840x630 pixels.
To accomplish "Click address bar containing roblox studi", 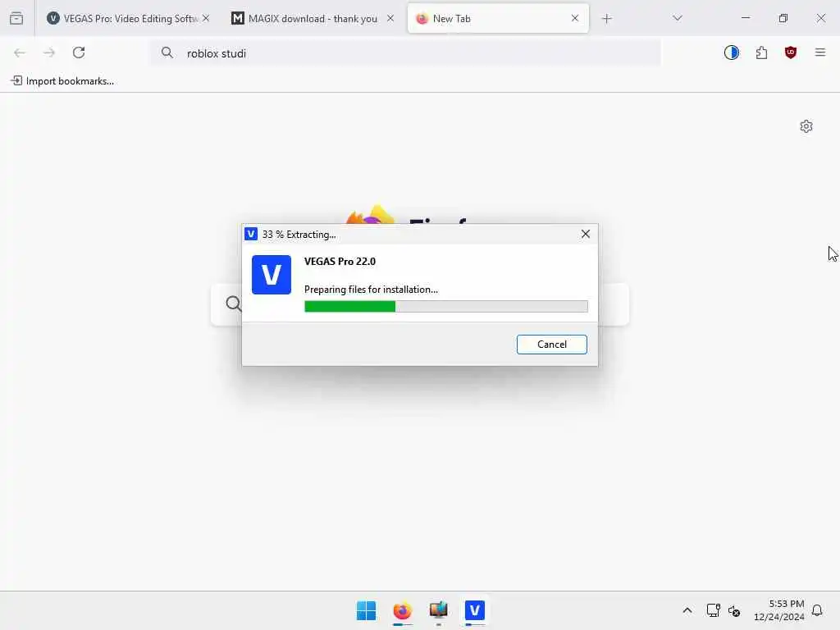I will pos(406,53).
